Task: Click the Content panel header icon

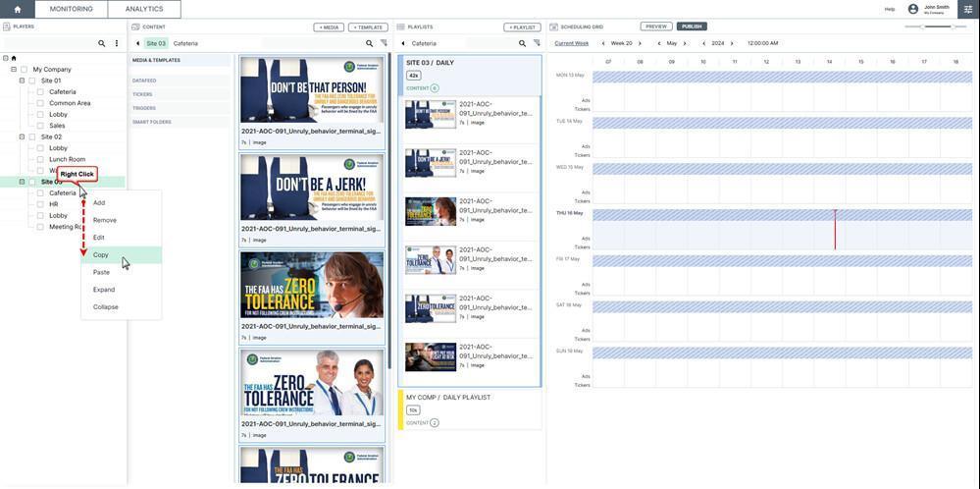Action: click(135, 27)
